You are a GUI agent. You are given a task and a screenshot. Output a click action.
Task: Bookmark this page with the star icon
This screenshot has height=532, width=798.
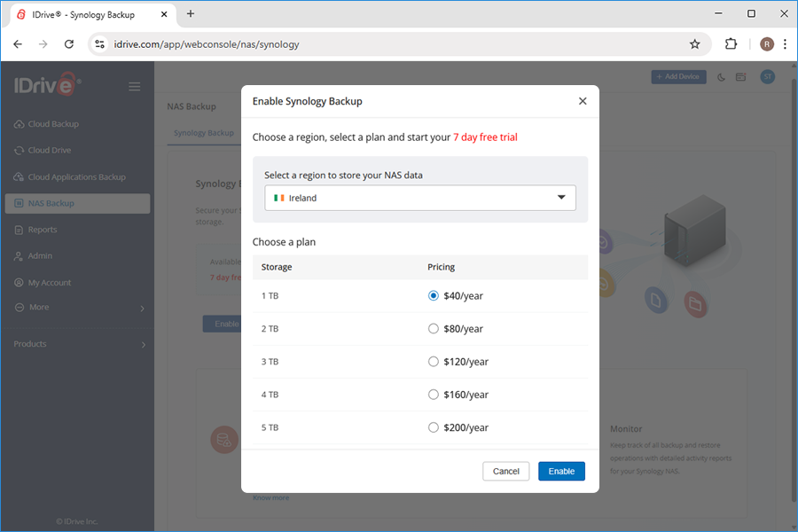point(694,44)
